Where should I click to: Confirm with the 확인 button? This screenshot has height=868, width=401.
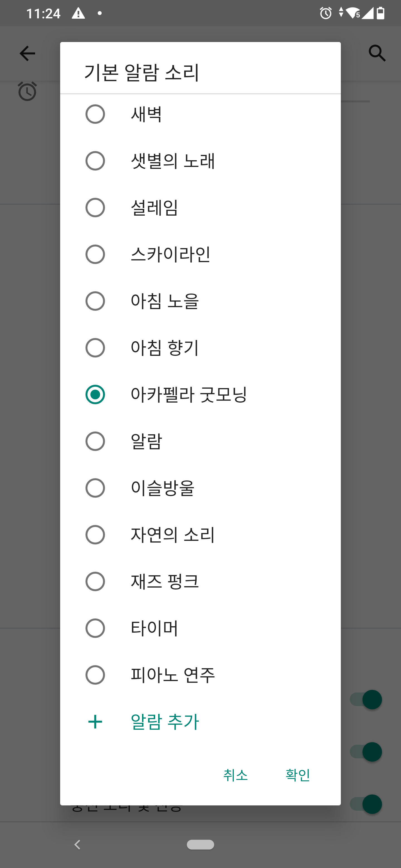(x=297, y=775)
